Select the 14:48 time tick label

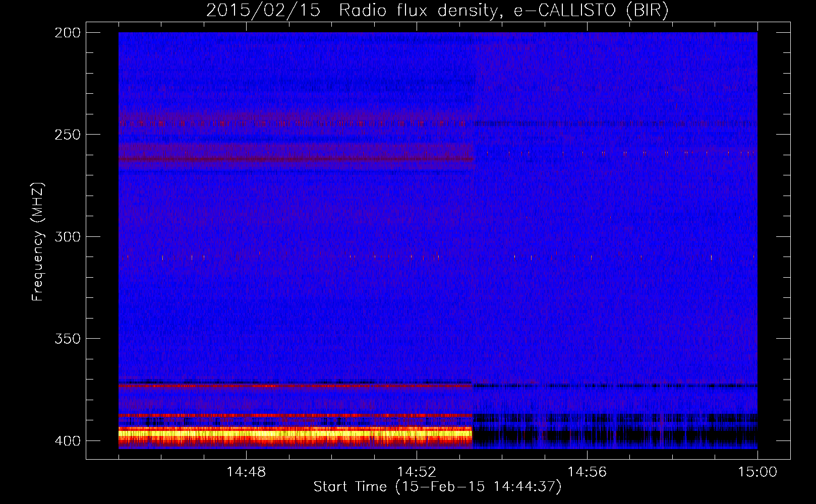click(x=246, y=472)
